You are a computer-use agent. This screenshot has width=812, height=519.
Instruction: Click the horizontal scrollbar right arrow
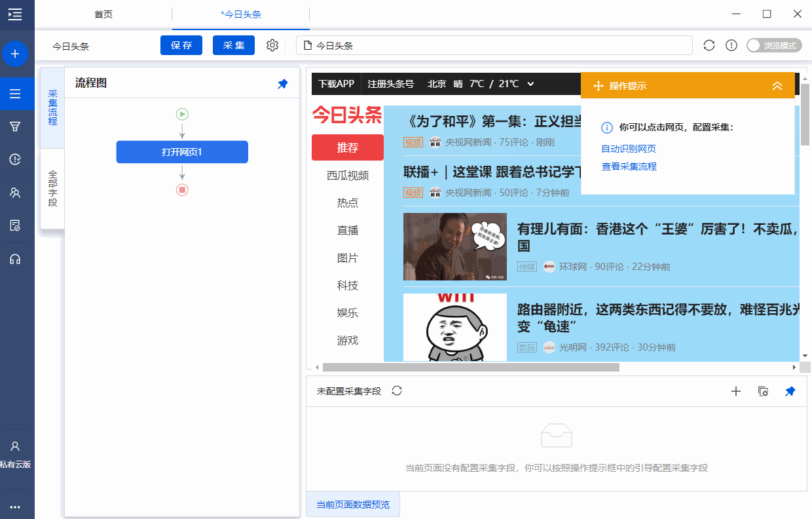click(x=794, y=368)
